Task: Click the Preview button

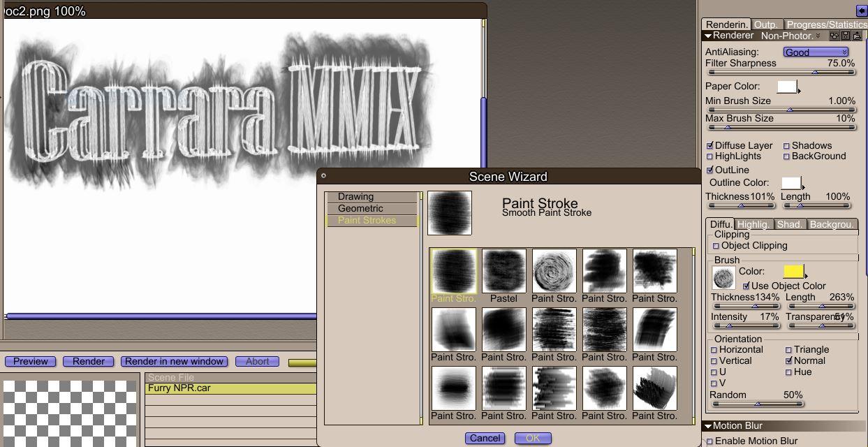Action: coord(31,361)
